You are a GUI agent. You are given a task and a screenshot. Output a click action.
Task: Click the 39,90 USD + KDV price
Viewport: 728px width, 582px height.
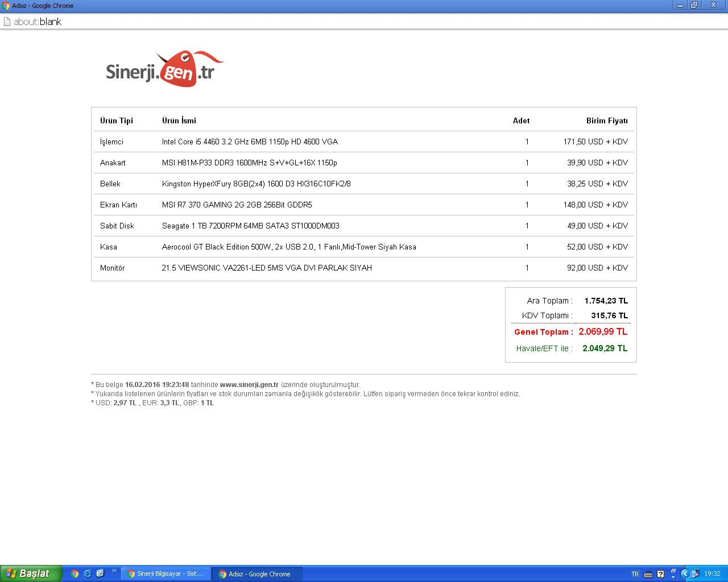tap(597, 163)
